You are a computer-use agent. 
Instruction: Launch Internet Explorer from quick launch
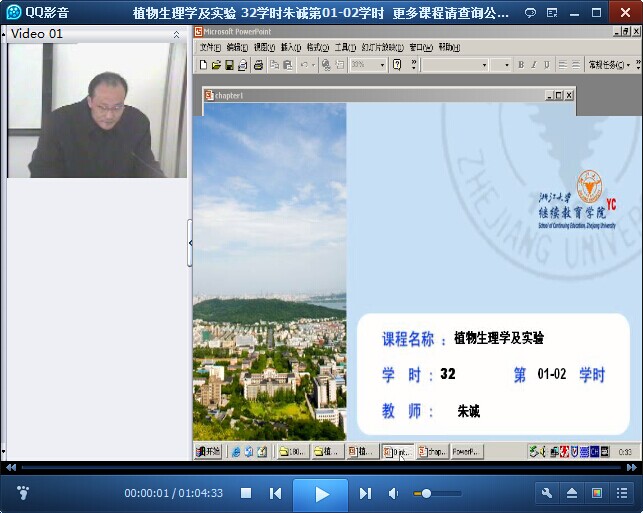tap(236, 452)
